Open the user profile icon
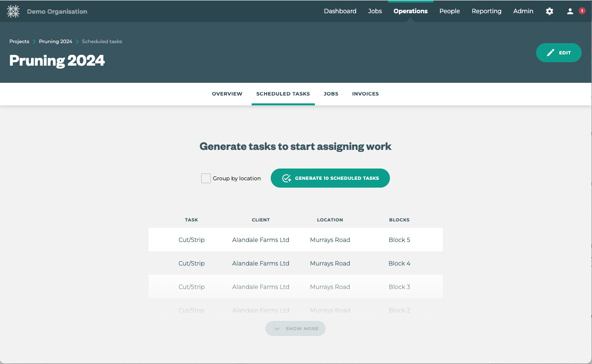592x364 pixels. point(570,11)
